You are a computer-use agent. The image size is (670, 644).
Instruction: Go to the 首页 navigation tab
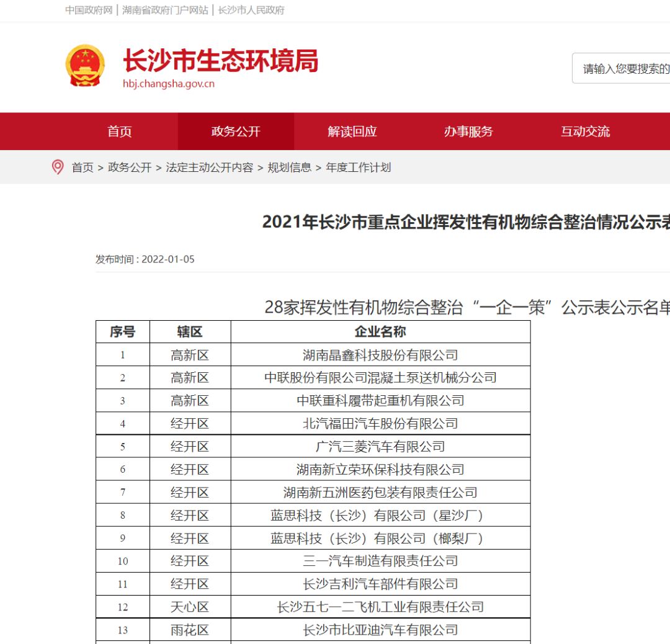pos(120,131)
